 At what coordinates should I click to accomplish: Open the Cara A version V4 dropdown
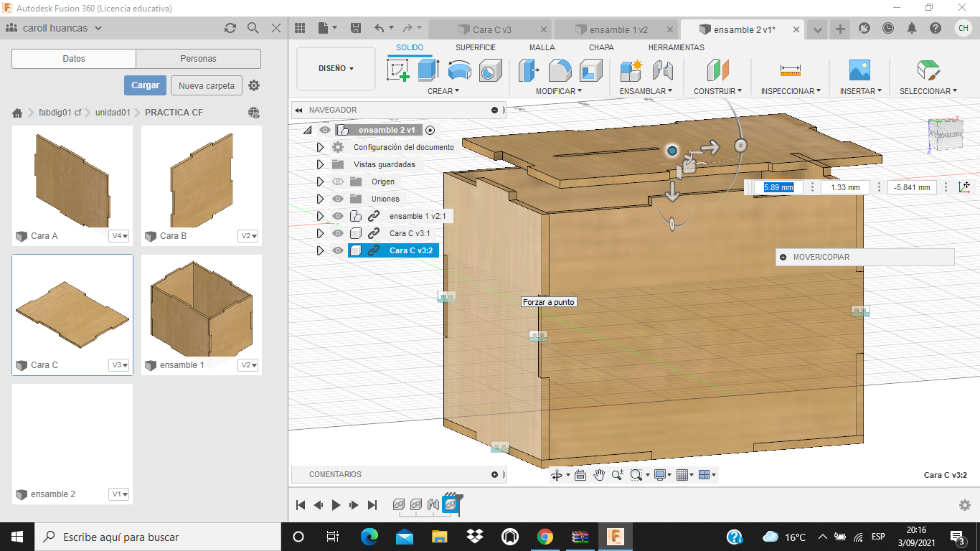tap(119, 236)
